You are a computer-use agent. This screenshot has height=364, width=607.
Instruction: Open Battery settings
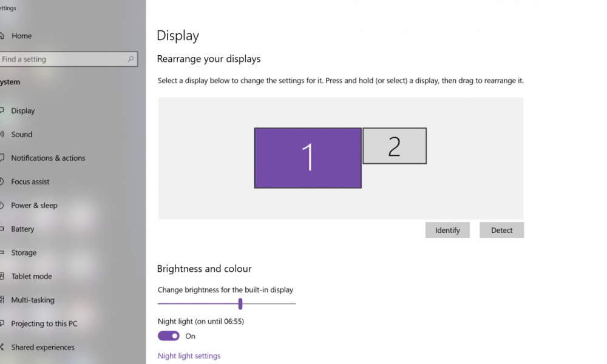pos(22,229)
